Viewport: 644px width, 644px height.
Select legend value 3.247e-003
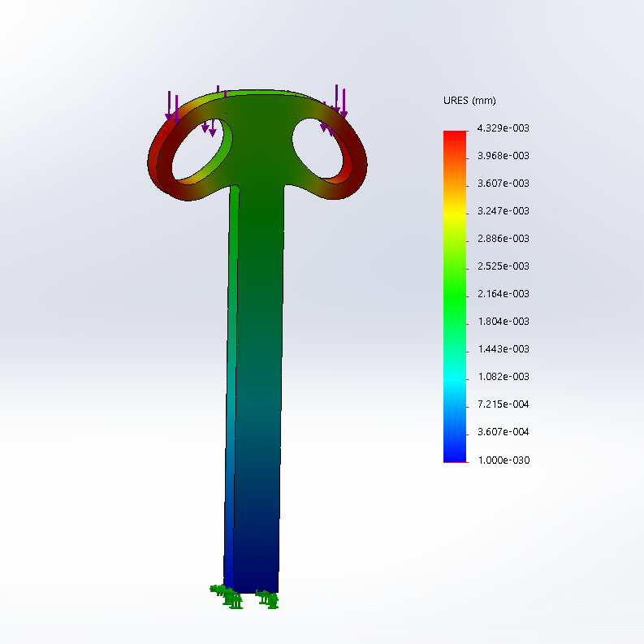pos(504,210)
